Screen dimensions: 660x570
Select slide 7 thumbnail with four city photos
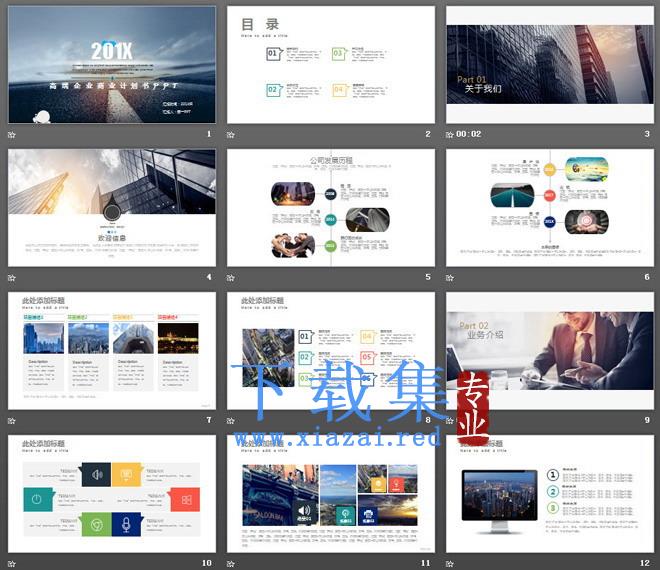tap(112, 351)
